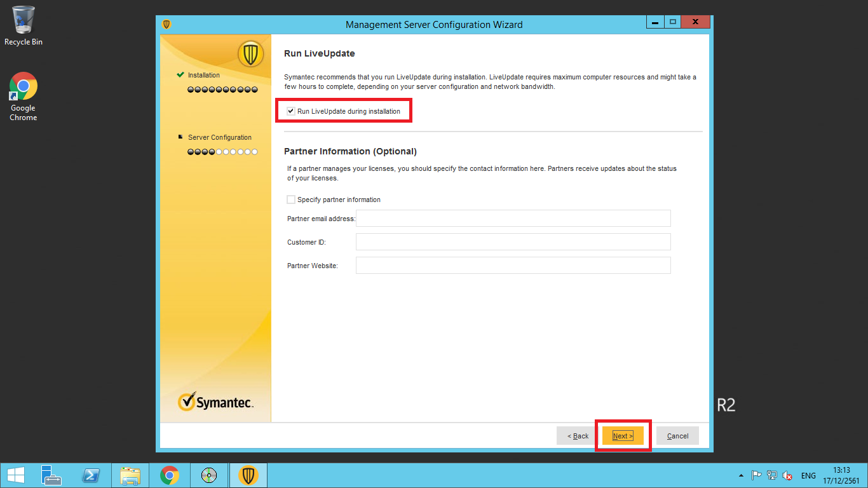Enable Specify partner information checkbox
The width and height of the screenshot is (868, 488).
(x=291, y=200)
